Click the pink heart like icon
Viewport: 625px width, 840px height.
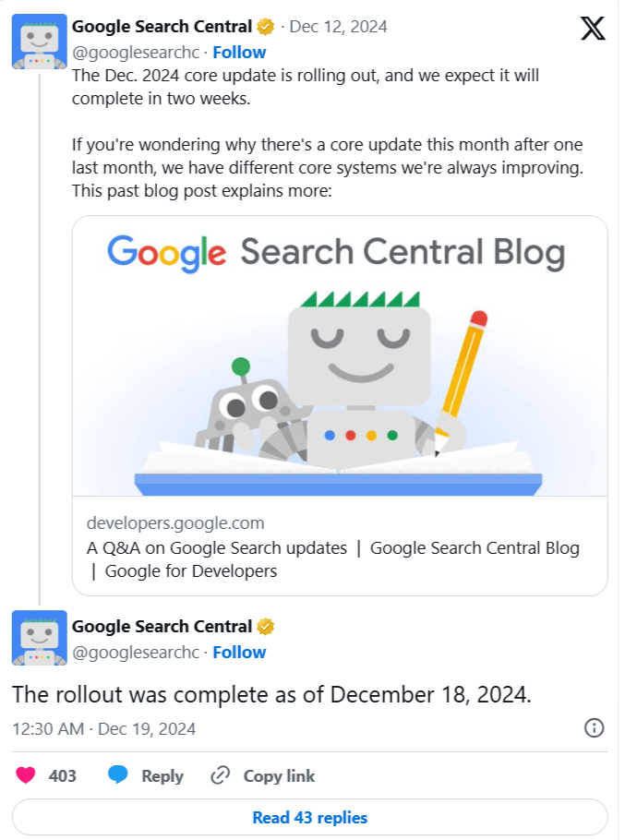[26, 775]
